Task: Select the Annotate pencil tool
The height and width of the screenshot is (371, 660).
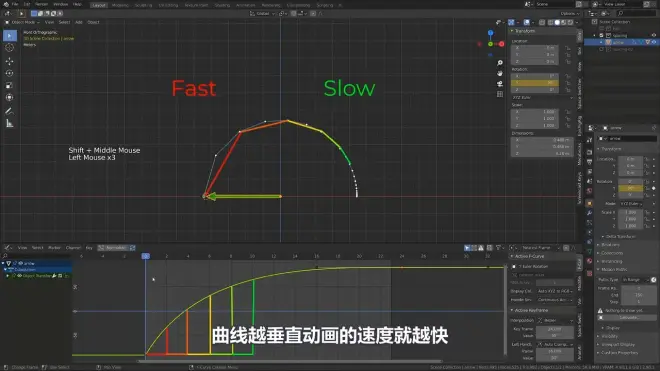Action: coord(9,111)
